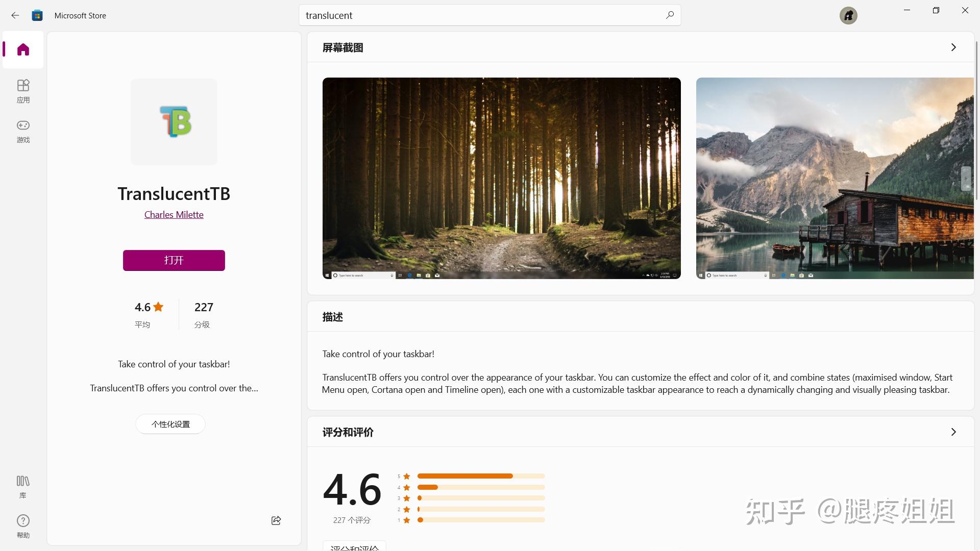The height and width of the screenshot is (551, 980).
Task: View the mountain lake screenshot
Action: [832, 178]
